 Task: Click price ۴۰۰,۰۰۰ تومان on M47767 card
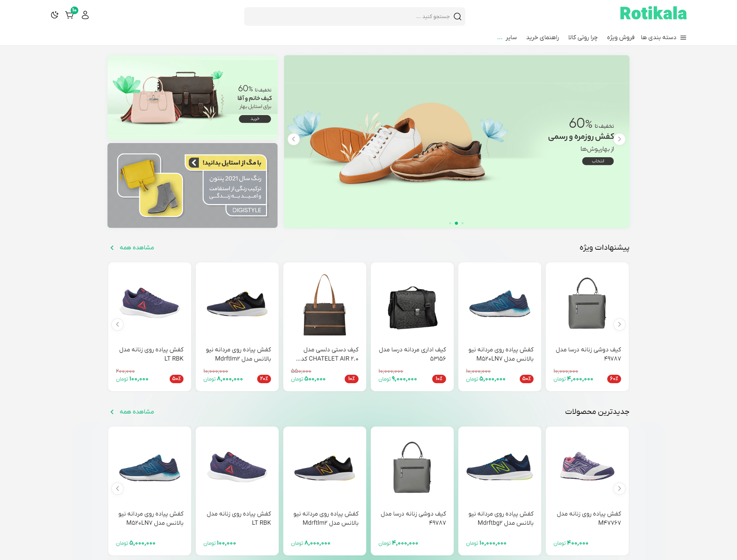coord(571,543)
